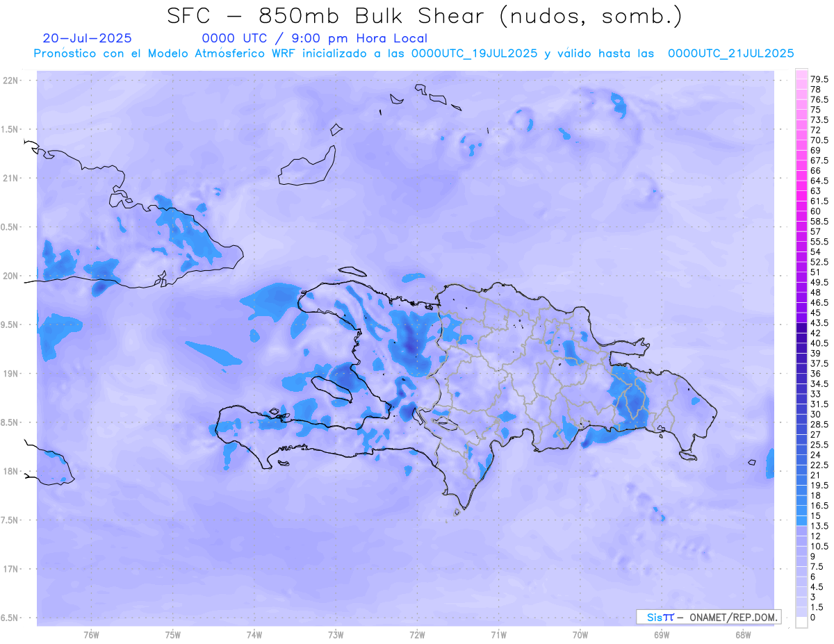Click the latitude axis label '20N'
The image size is (834, 644).
[x=12, y=276]
